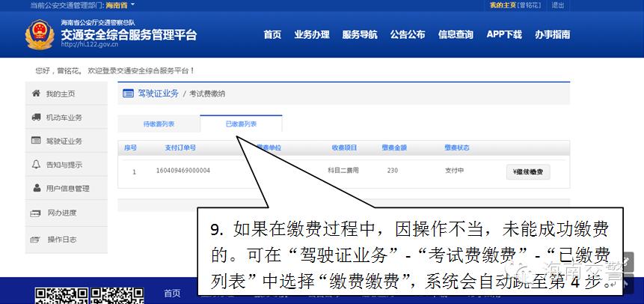
Task: Switch to the 已缴费列表 tab
Action: pos(241,124)
